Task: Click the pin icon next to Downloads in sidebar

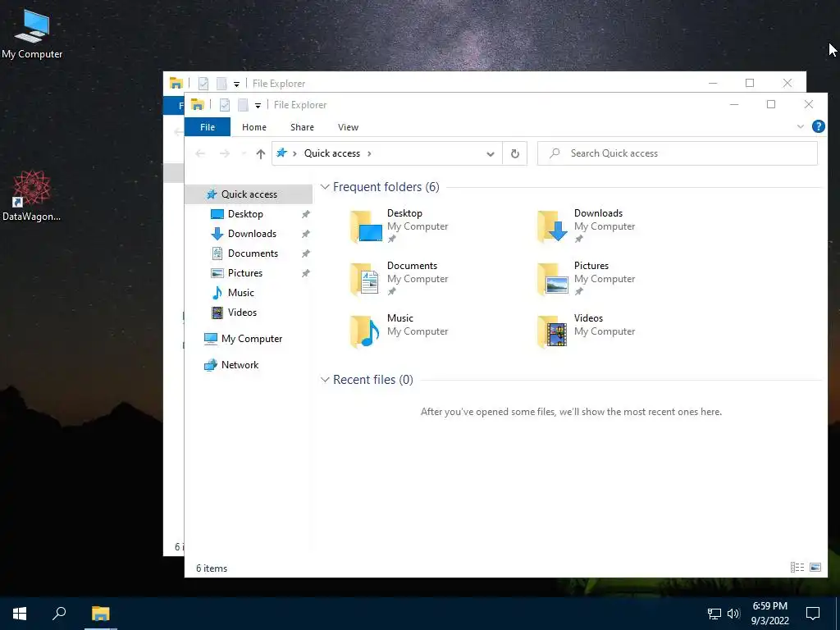Action: pos(305,234)
